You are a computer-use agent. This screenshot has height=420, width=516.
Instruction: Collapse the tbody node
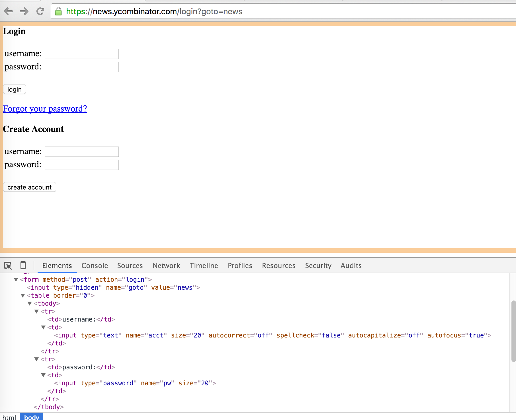[30, 303]
